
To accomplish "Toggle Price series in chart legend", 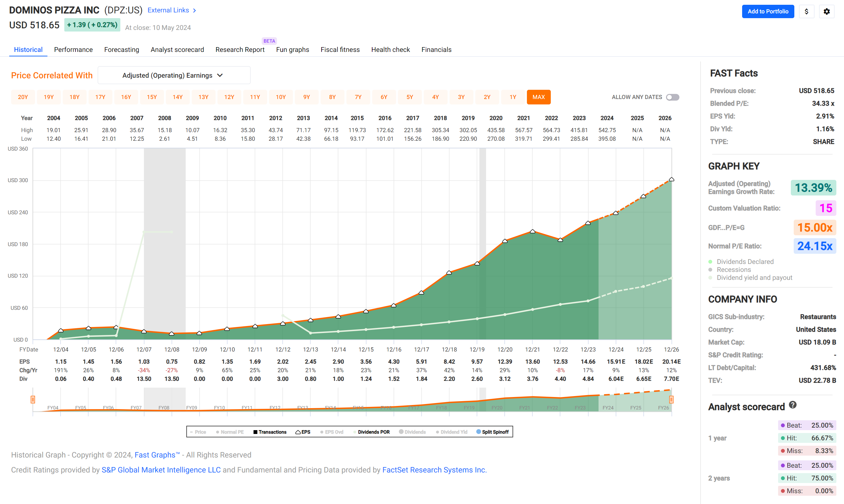I will pos(198,432).
